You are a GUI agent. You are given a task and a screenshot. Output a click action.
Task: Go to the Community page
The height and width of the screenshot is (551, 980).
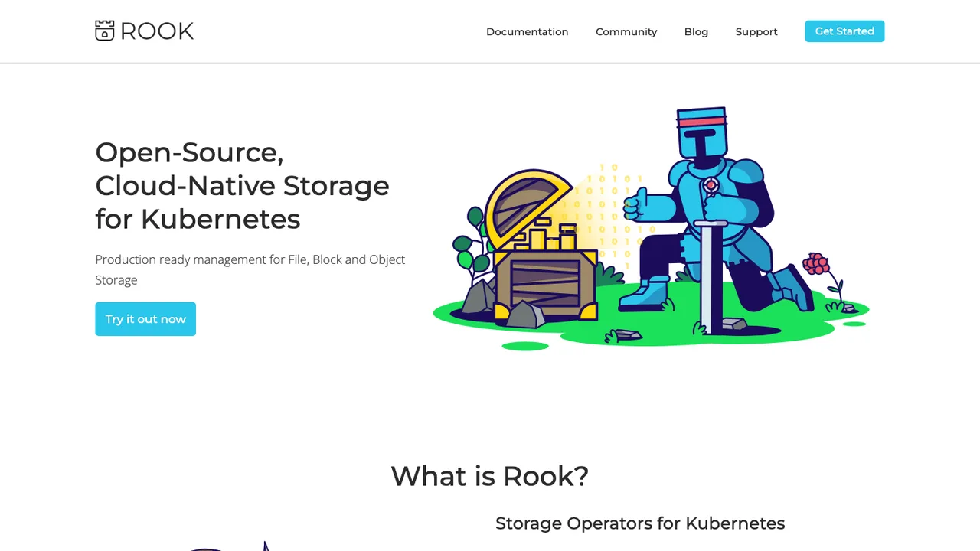pyautogui.click(x=626, y=31)
